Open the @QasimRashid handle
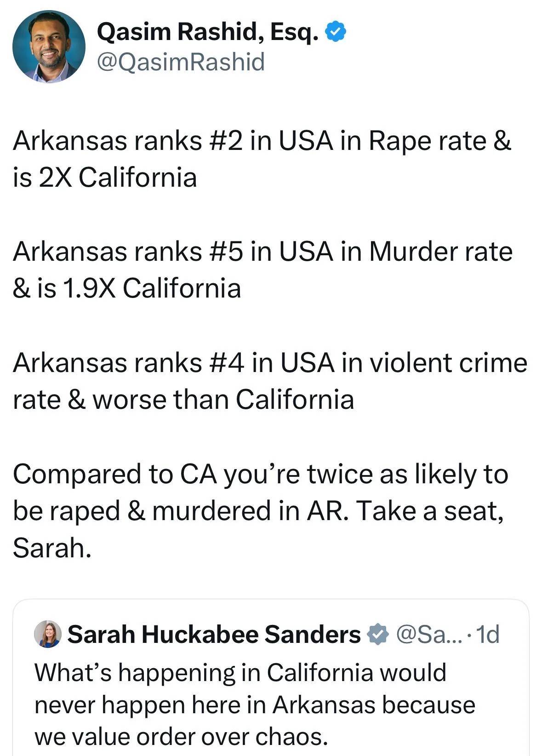 pyautogui.click(x=181, y=62)
